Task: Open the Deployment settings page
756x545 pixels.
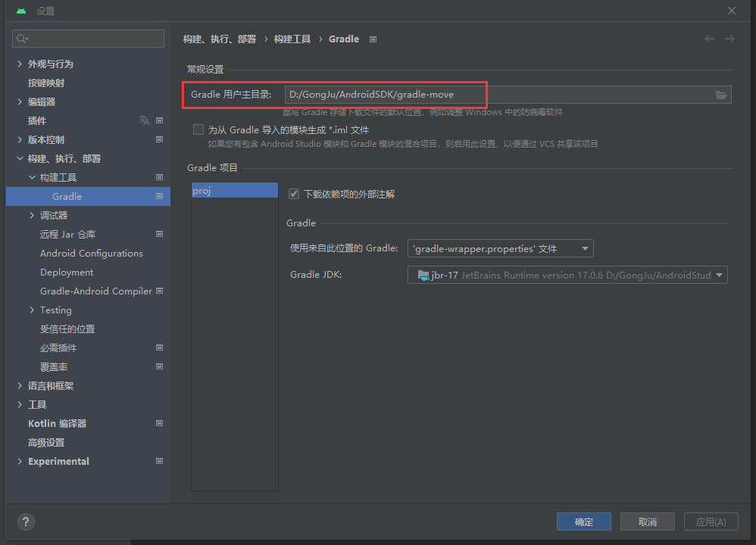Action: coord(67,272)
